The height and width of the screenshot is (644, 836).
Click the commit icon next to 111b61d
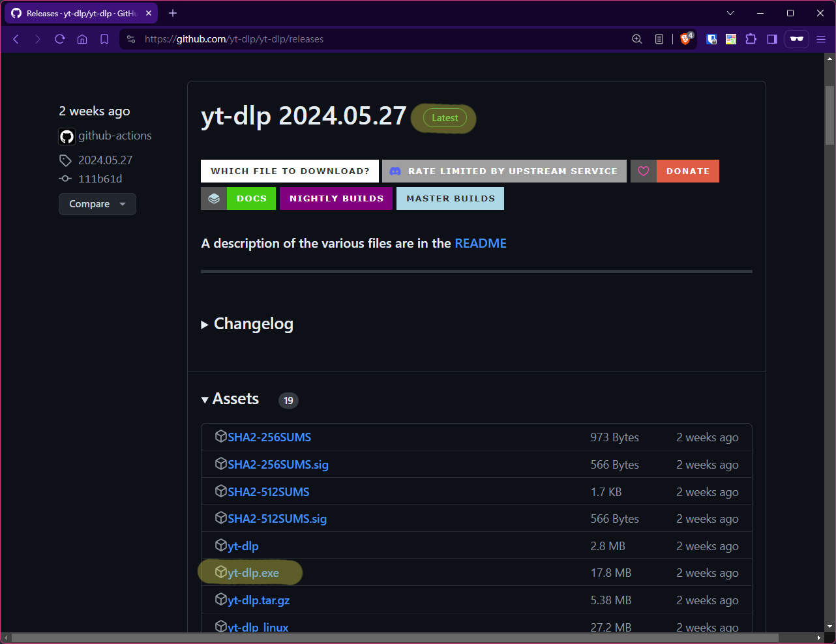tap(65, 178)
